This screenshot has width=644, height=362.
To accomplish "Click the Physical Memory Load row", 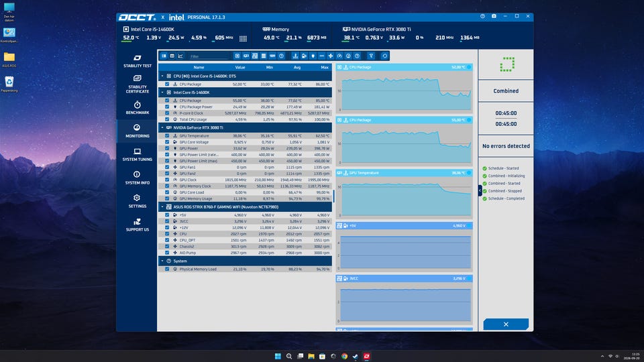I will coord(246,269).
